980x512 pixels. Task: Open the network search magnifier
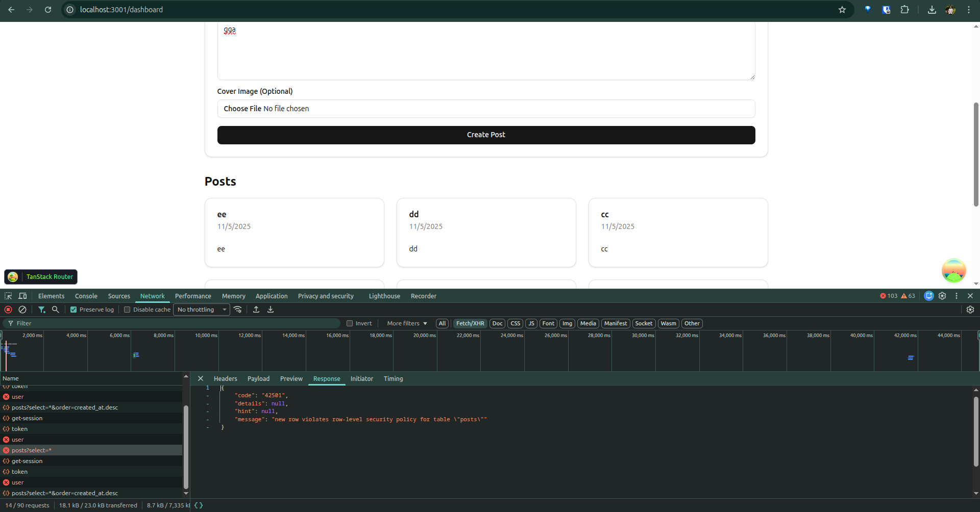pyautogui.click(x=56, y=310)
